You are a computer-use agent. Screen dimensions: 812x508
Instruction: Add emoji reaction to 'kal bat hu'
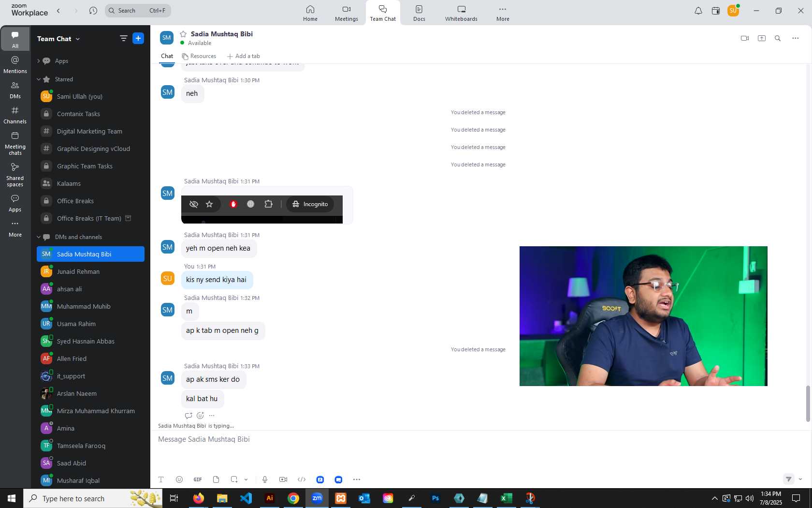(x=200, y=416)
